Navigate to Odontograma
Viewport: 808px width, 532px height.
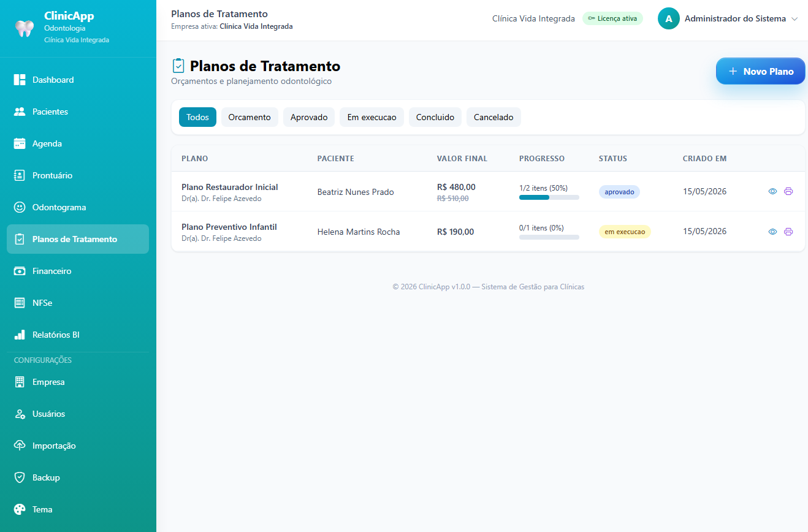click(x=78, y=207)
